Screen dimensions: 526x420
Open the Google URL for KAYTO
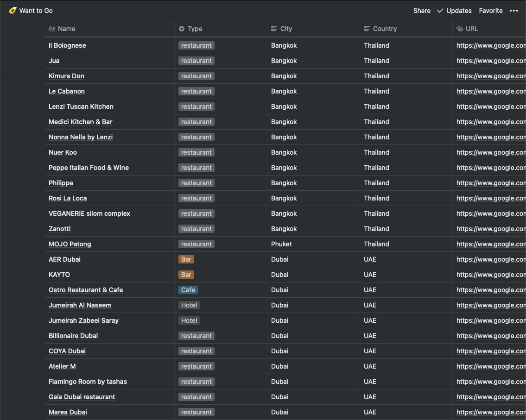491,275
